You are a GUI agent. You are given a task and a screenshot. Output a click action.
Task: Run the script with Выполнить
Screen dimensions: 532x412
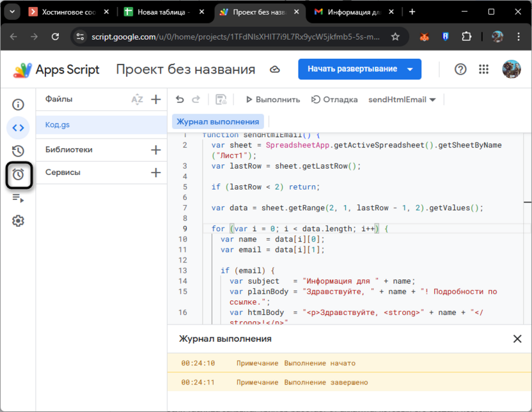(272, 99)
